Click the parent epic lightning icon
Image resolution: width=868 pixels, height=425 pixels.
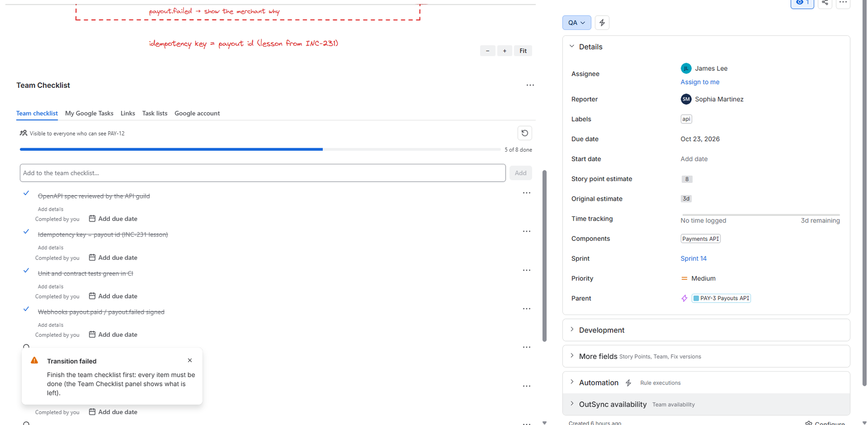(684, 298)
